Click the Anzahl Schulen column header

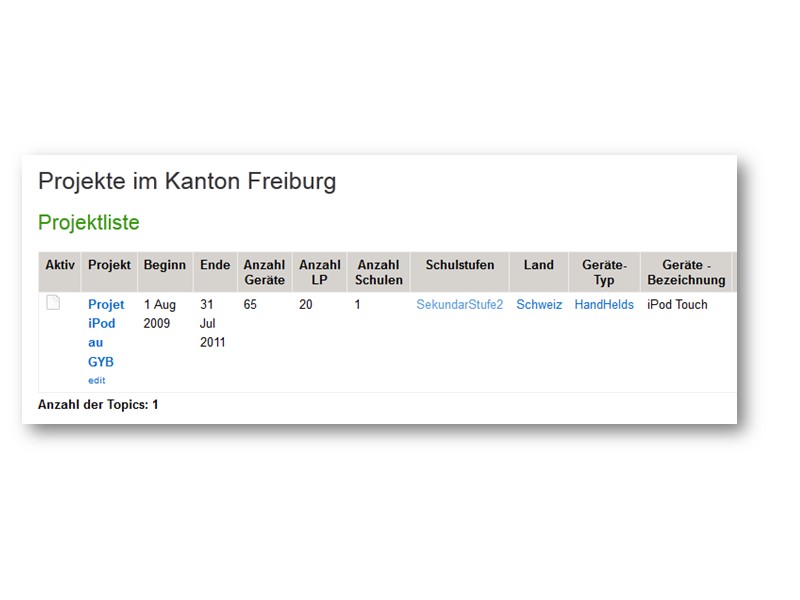click(379, 272)
